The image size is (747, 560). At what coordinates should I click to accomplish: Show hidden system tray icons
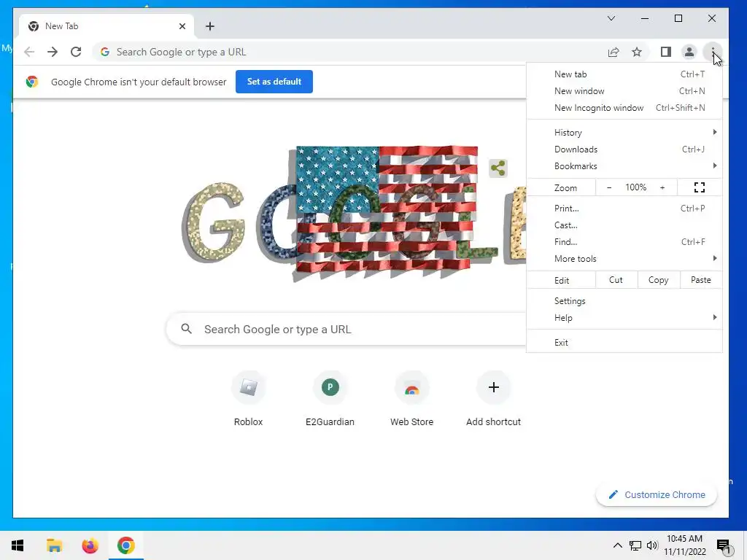coord(617,545)
